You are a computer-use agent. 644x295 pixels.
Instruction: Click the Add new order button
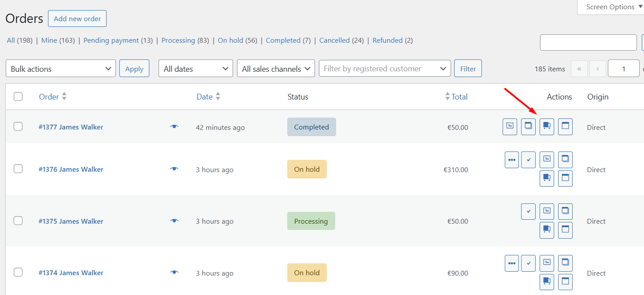point(77,19)
